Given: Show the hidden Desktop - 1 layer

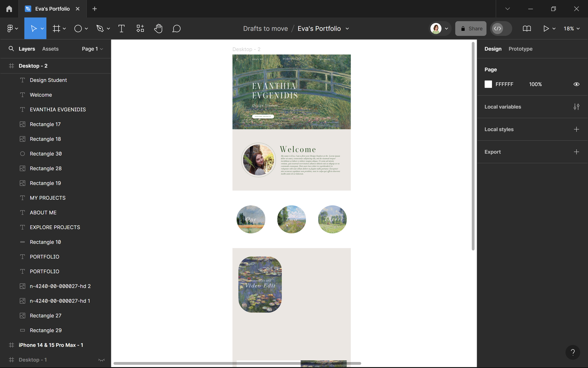Looking at the screenshot, I should tap(101, 360).
